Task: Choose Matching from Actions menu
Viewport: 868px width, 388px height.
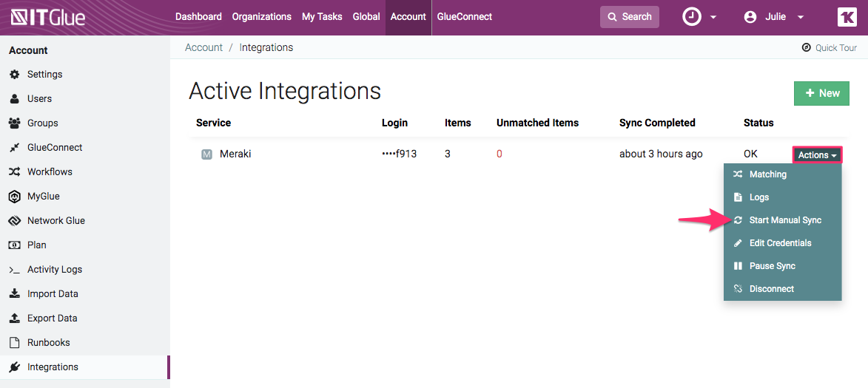Action: (x=782, y=174)
